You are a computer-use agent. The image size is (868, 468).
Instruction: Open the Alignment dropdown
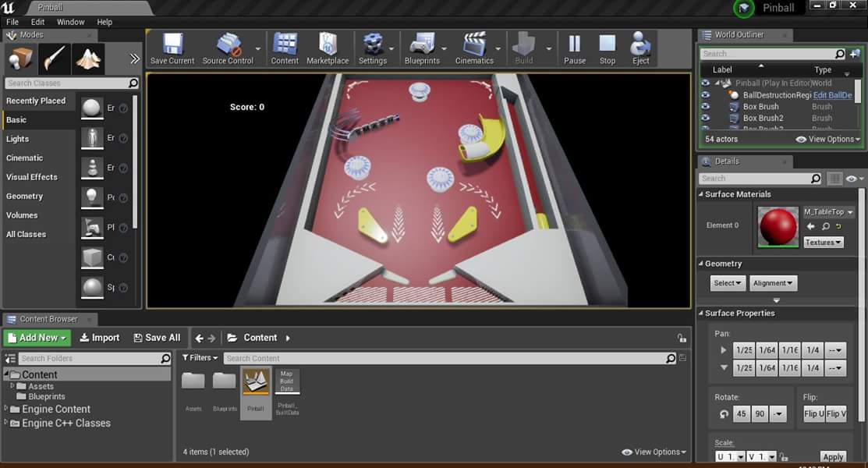[773, 283]
